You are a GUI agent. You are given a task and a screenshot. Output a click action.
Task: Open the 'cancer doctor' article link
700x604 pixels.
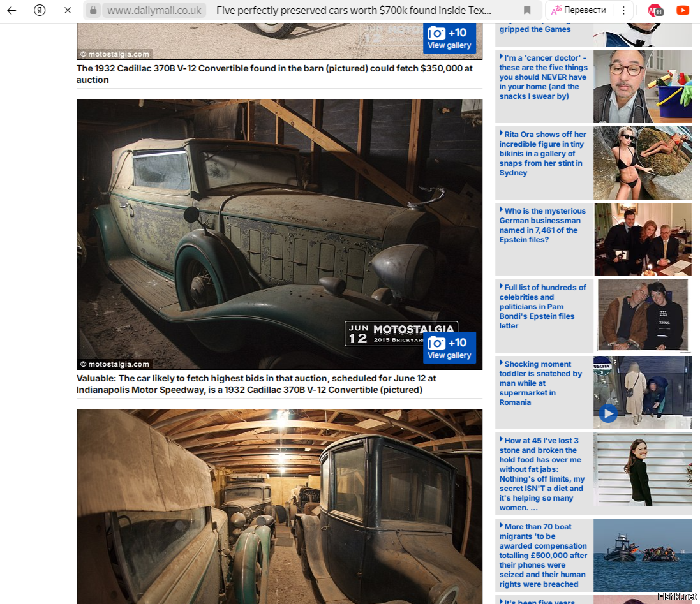542,77
